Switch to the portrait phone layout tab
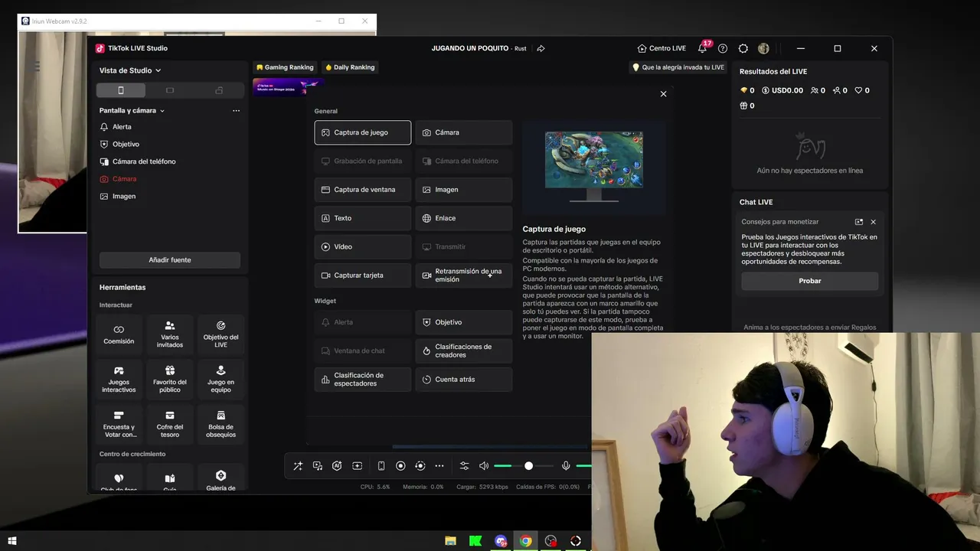The width and height of the screenshot is (980, 551). click(120, 90)
